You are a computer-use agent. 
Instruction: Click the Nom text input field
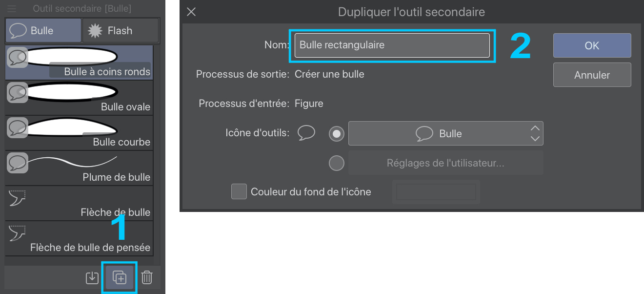pyautogui.click(x=392, y=45)
